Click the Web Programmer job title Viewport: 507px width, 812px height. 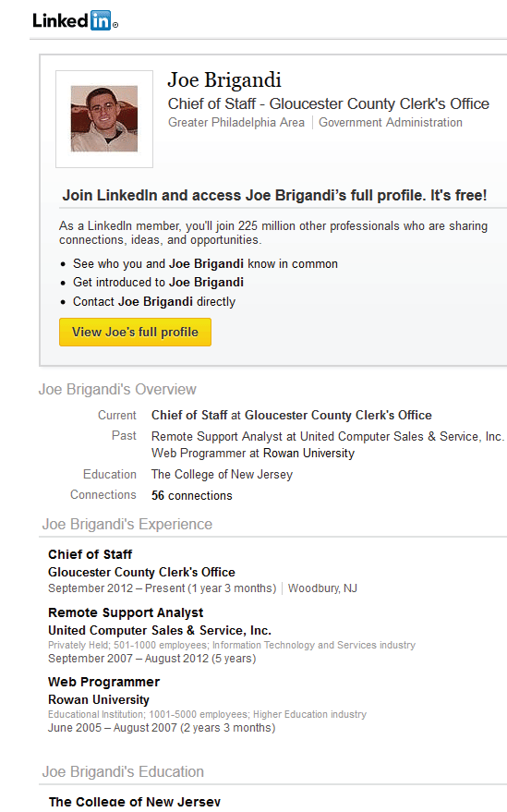(x=103, y=682)
